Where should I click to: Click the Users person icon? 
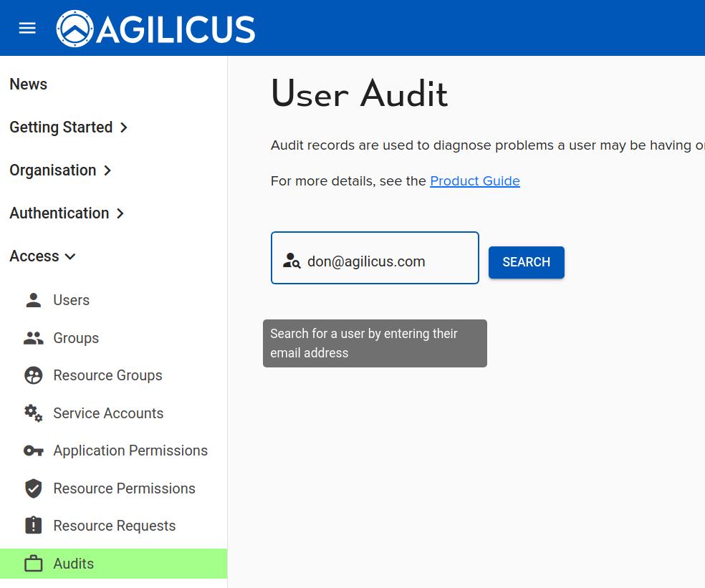33,300
